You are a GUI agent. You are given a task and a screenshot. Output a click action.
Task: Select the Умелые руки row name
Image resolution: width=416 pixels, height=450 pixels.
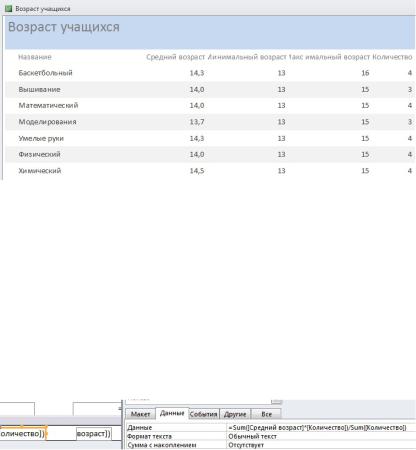pos(41,138)
